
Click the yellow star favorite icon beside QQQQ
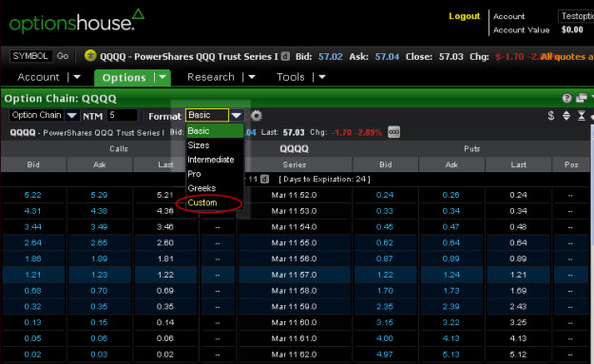coord(90,56)
